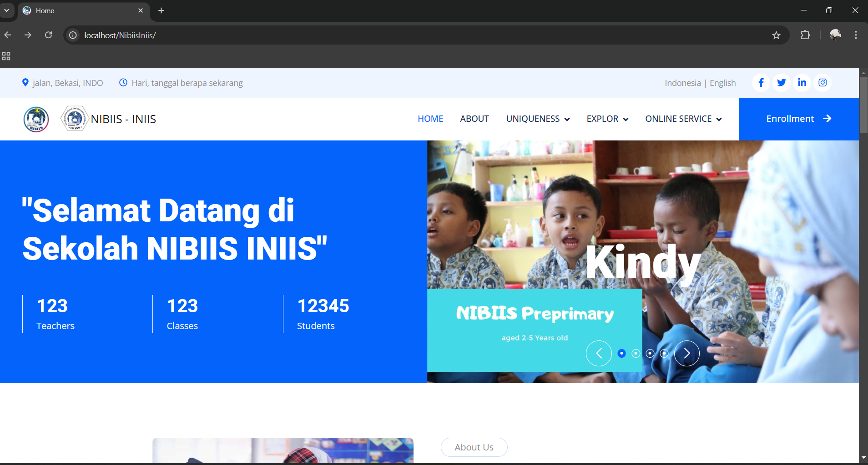Open the Twitter social icon
Image resolution: width=868 pixels, height=465 pixels.
tap(782, 83)
